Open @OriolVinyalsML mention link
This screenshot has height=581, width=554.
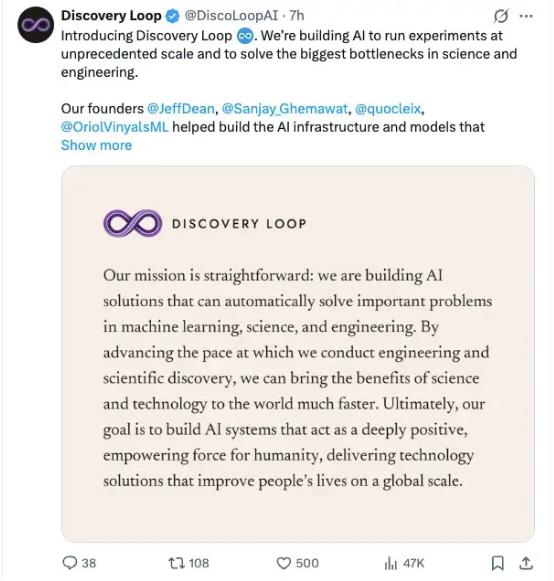click(x=115, y=127)
